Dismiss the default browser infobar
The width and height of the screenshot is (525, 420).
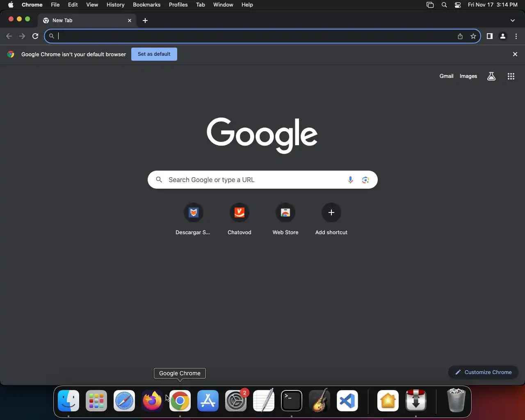coord(515,54)
